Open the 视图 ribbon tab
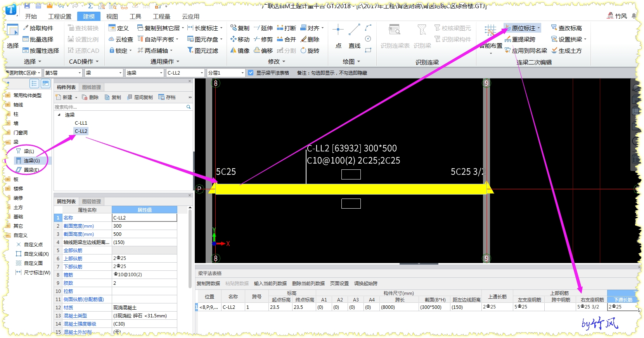The image size is (644, 338). point(112,16)
